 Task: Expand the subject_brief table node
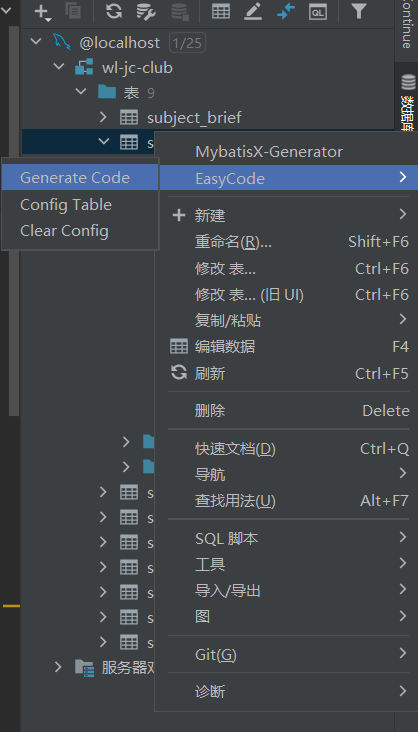[104, 118]
